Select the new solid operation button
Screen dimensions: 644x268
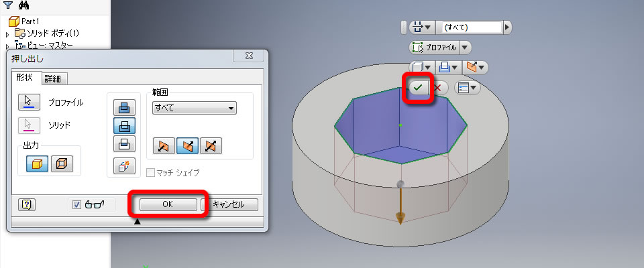tap(124, 166)
